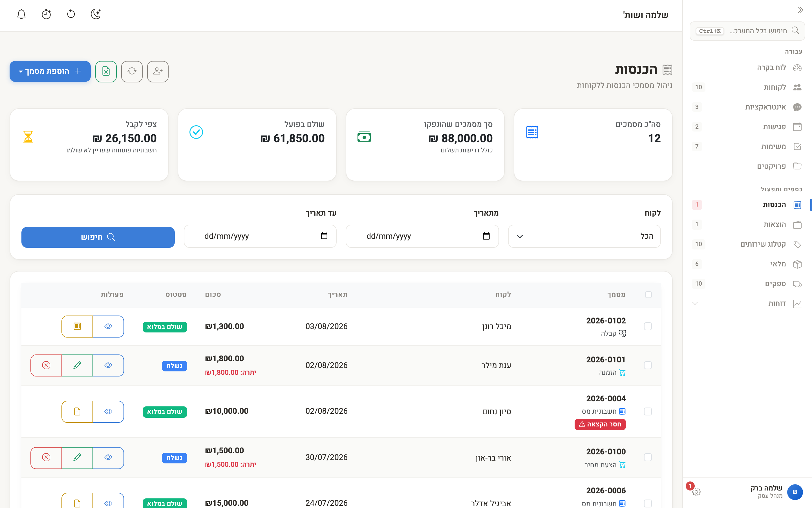This screenshot has width=812, height=508.
Task: Select row 2026-0100 checkbox
Action: (x=648, y=457)
